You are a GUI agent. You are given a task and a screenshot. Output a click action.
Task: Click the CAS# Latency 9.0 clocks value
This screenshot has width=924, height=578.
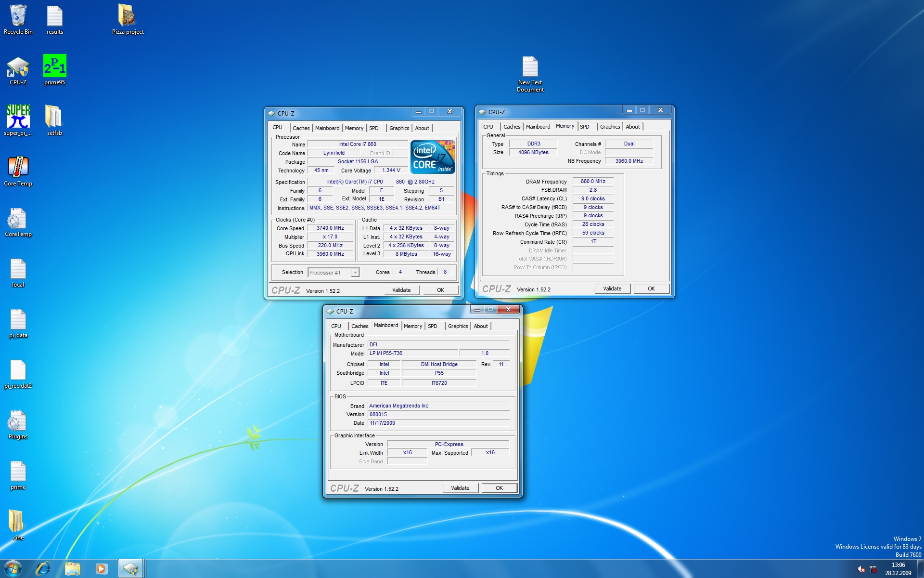click(x=593, y=199)
